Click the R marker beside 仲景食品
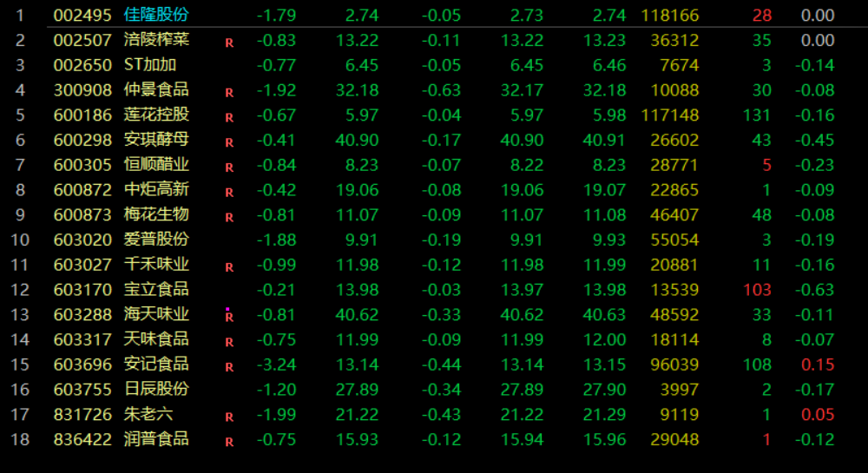The image size is (868, 473). click(x=229, y=92)
